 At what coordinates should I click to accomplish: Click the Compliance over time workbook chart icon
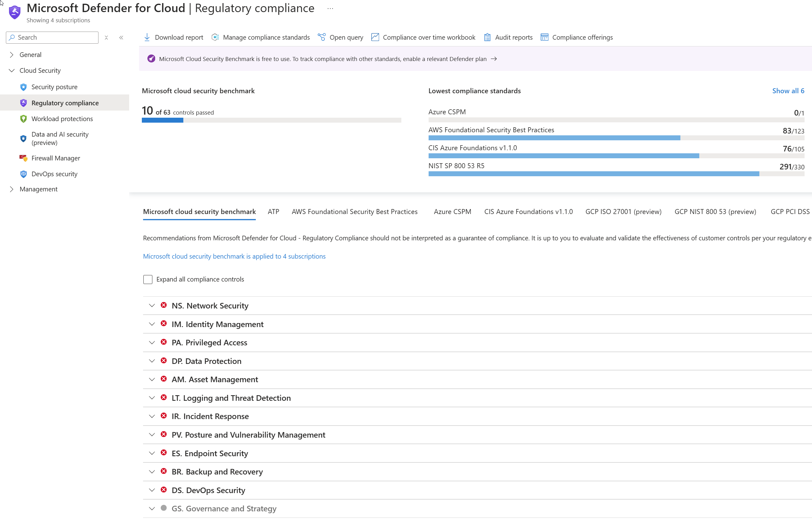coord(375,37)
